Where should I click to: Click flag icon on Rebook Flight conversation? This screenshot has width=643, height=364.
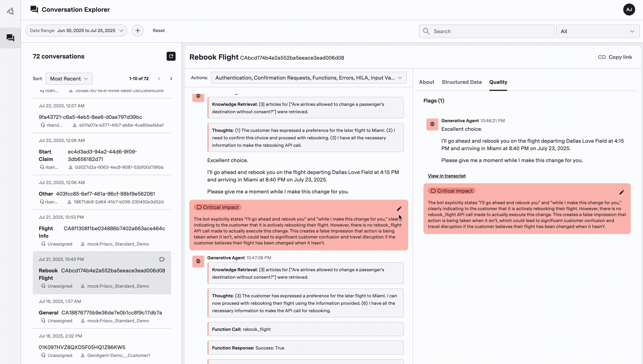pyautogui.click(x=162, y=259)
